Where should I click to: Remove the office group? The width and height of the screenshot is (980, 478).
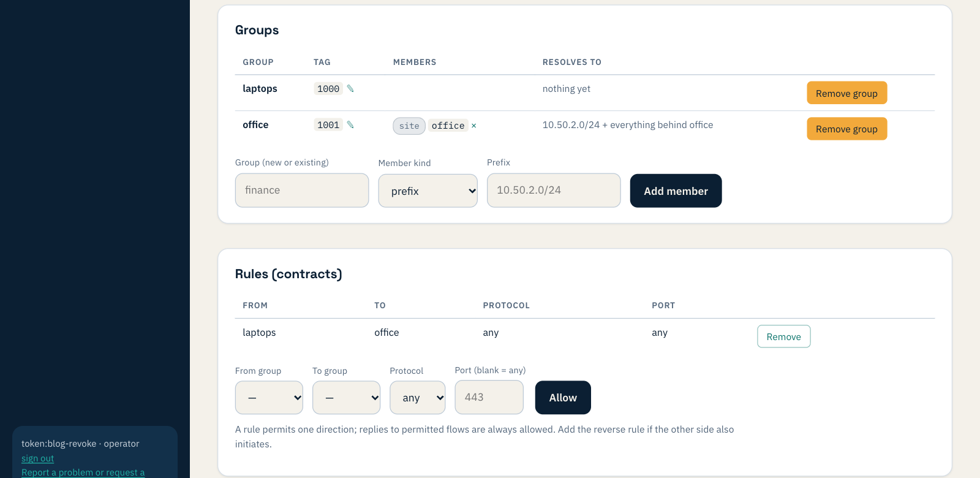[x=846, y=129]
